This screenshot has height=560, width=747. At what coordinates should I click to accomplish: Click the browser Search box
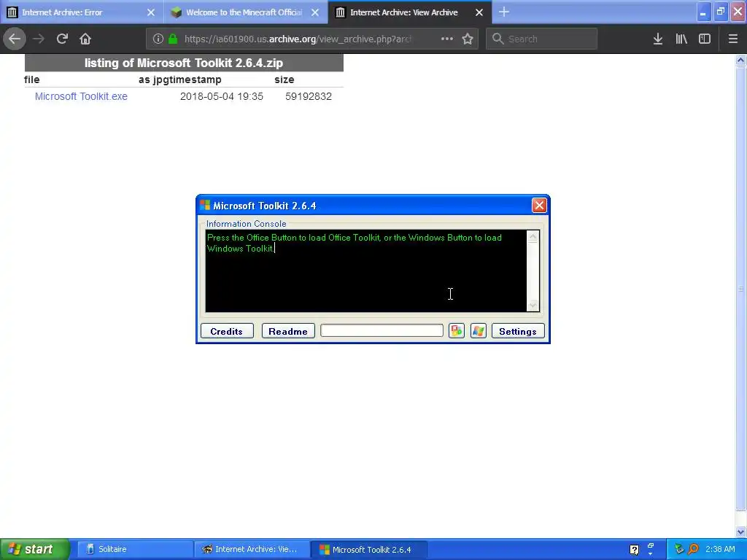point(542,39)
